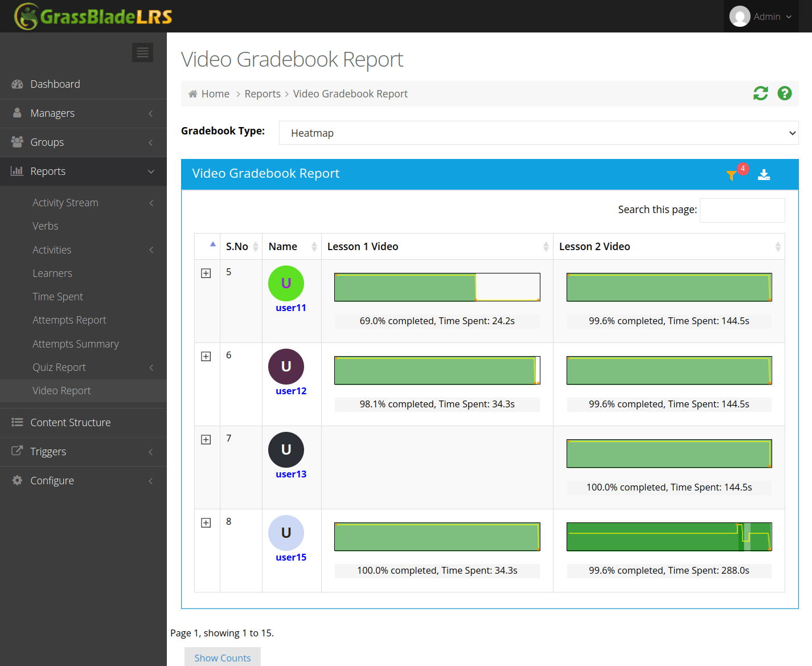Sort by the Name column arrows
This screenshot has width=812, height=666.
click(x=314, y=247)
